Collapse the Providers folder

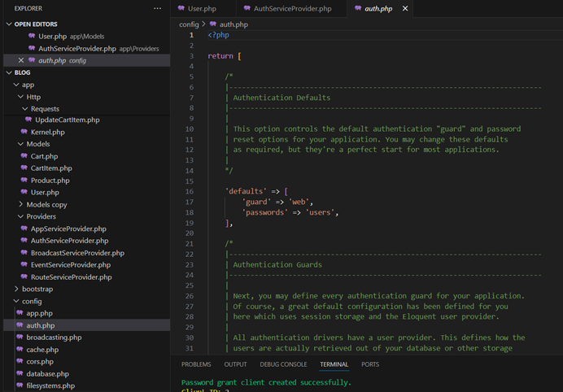click(x=22, y=216)
